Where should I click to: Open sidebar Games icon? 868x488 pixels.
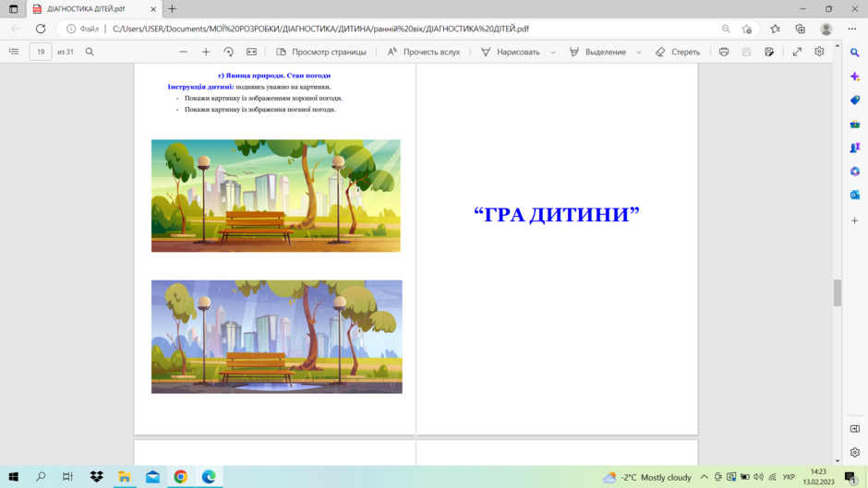(x=855, y=148)
